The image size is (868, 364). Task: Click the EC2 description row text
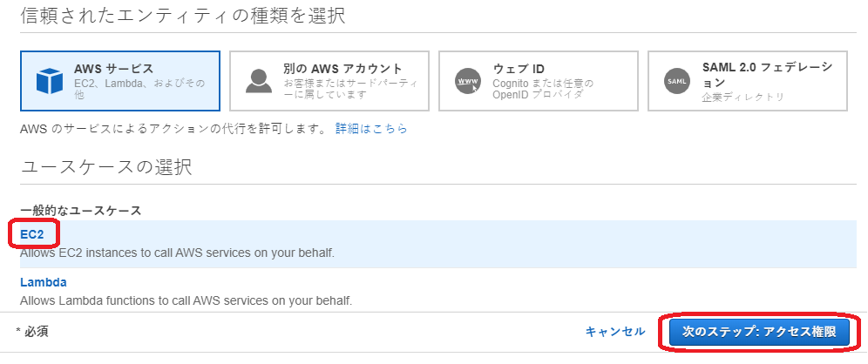[x=177, y=253]
